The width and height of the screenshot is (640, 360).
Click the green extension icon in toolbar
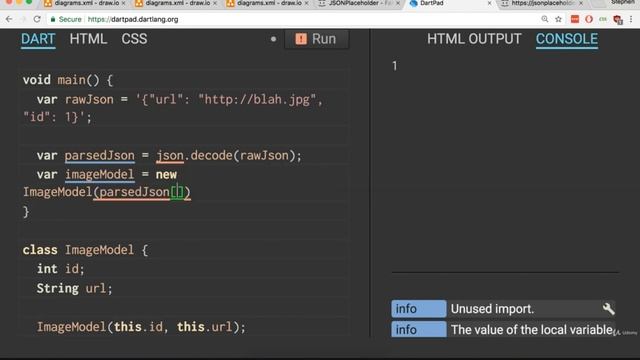(x=603, y=19)
